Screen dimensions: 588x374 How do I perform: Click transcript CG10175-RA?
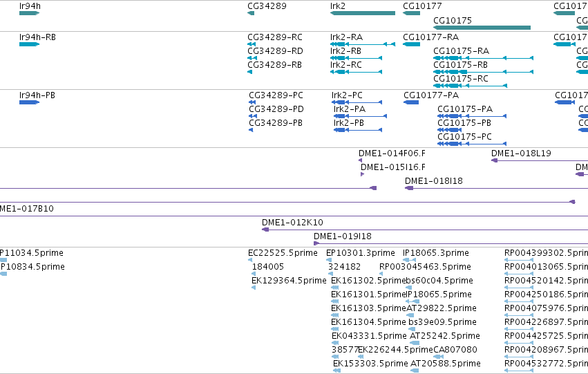click(x=484, y=58)
